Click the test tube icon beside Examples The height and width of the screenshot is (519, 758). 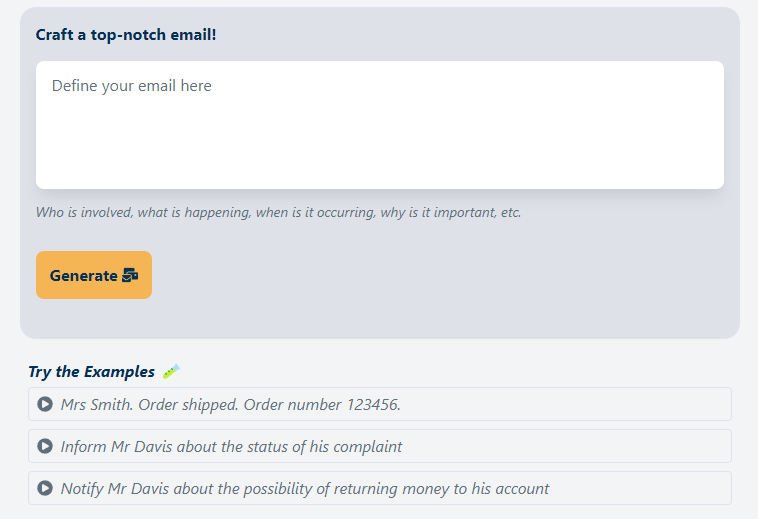(x=171, y=372)
